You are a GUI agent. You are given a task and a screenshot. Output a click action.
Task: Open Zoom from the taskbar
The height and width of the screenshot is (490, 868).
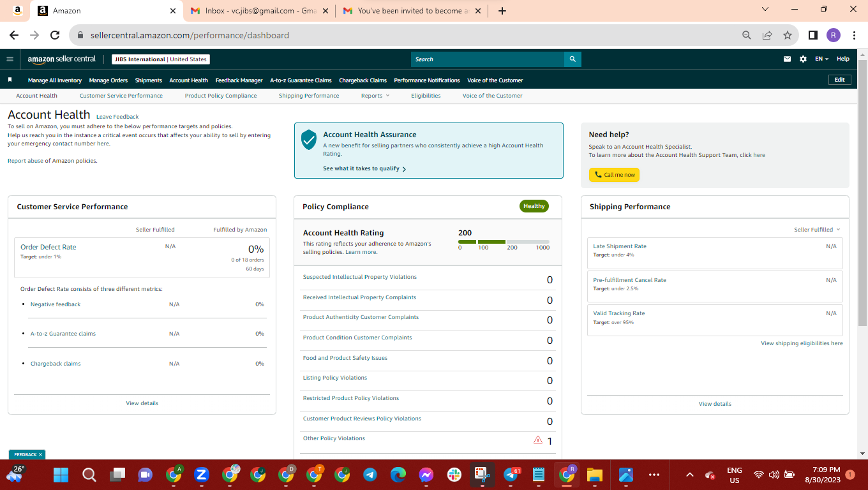point(202,475)
